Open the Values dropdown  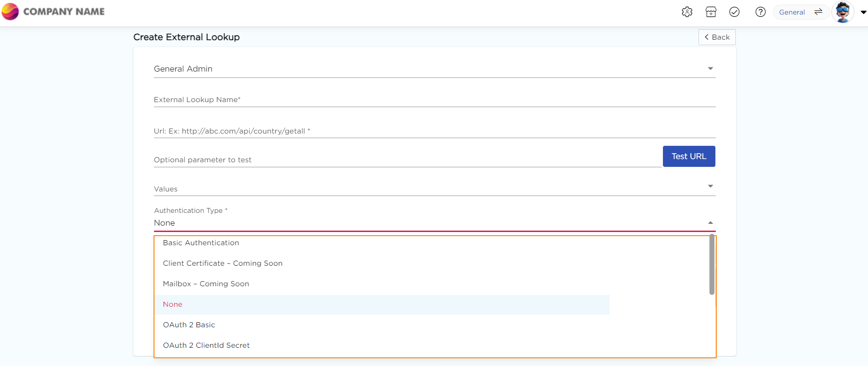pyautogui.click(x=710, y=186)
